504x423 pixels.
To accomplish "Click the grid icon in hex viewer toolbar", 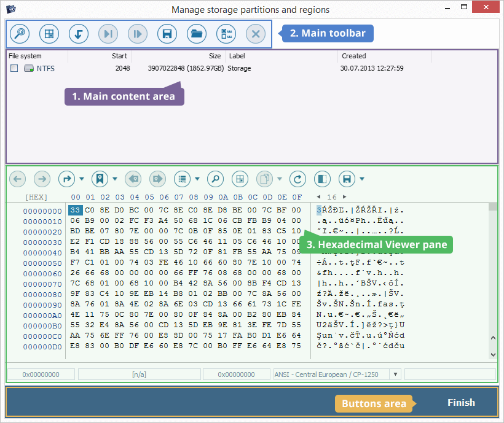I will (240, 179).
